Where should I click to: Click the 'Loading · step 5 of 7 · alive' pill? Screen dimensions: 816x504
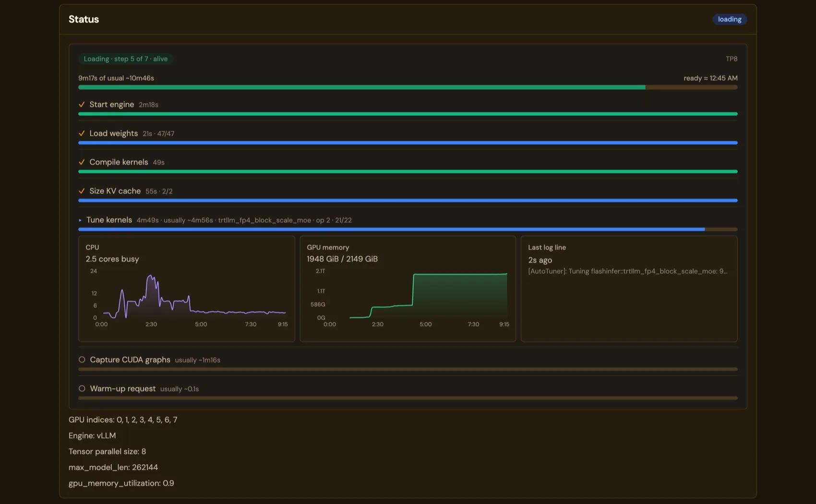tap(126, 59)
